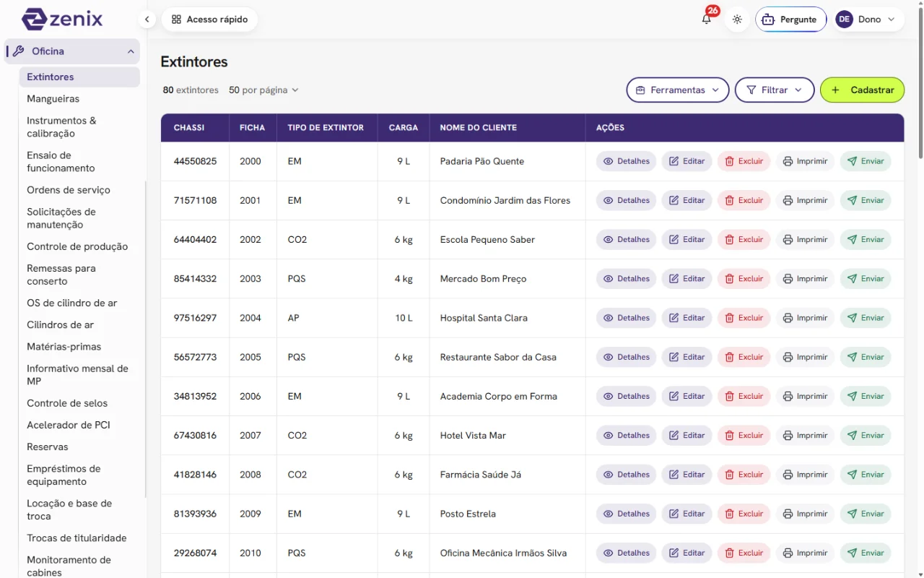Image resolution: width=924 pixels, height=578 pixels.
Task: Edit the Academia Corpo em Forma row
Action: point(687,396)
